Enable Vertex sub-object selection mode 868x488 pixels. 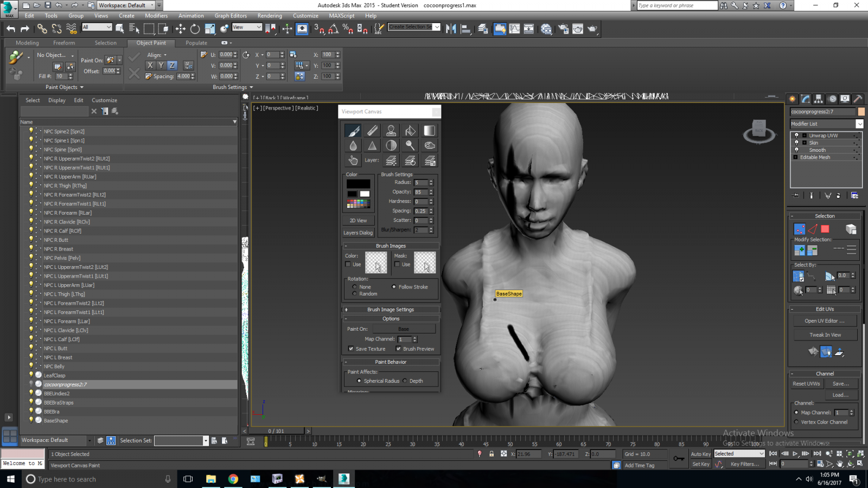[x=799, y=229]
